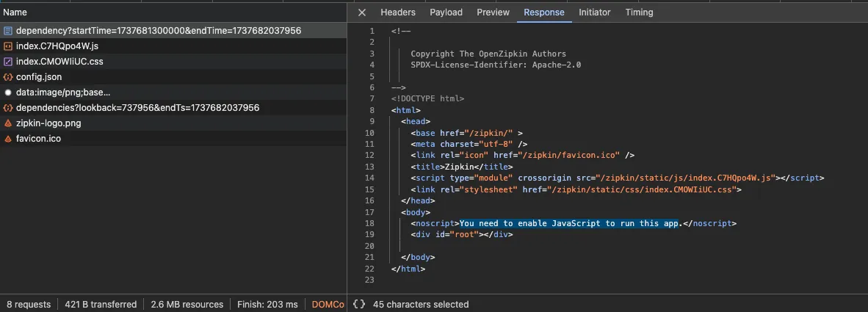Click the script icon beside index.C7HQpo4W.js
The height and width of the screenshot is (312, 868).
[8, 46]
